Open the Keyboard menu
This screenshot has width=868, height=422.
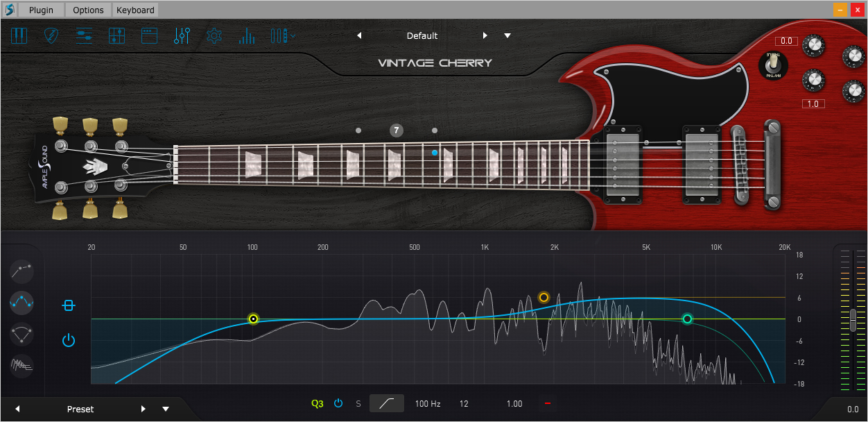click(135, 10)
